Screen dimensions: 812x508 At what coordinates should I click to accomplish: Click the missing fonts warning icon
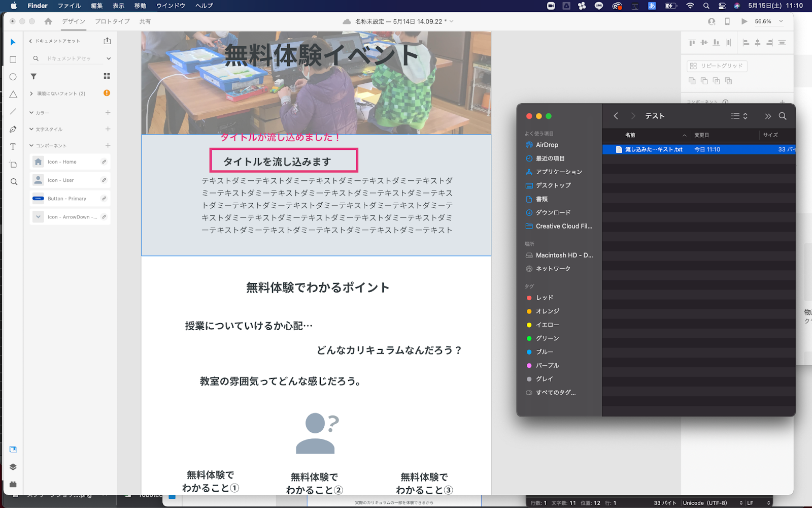[x=107, y=93]
